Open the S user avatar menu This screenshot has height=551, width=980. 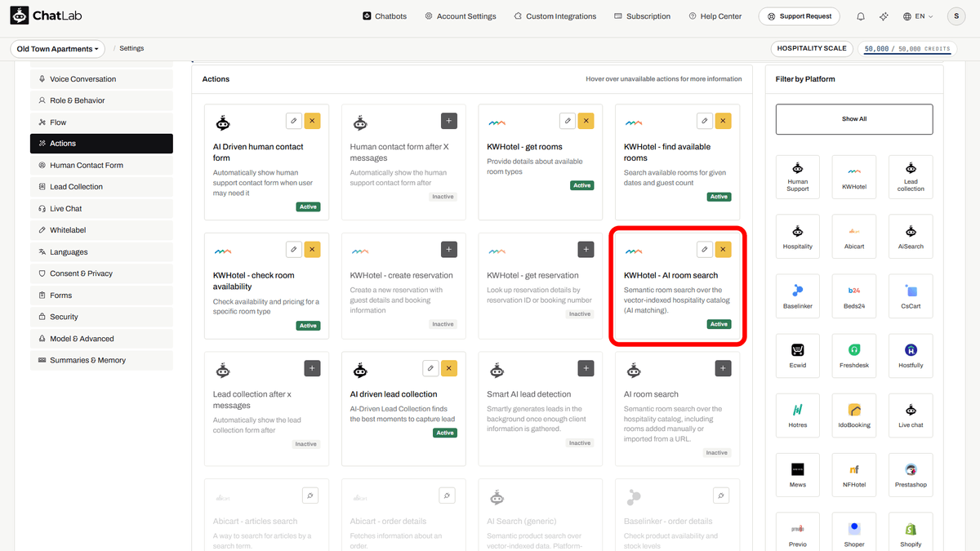(x=956, y=16)
